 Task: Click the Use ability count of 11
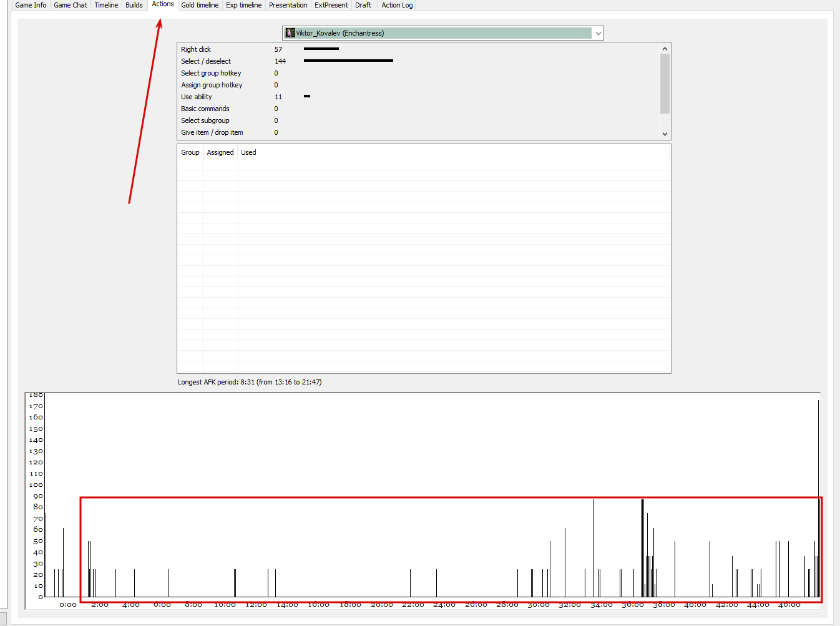click(x=278, y=97)
